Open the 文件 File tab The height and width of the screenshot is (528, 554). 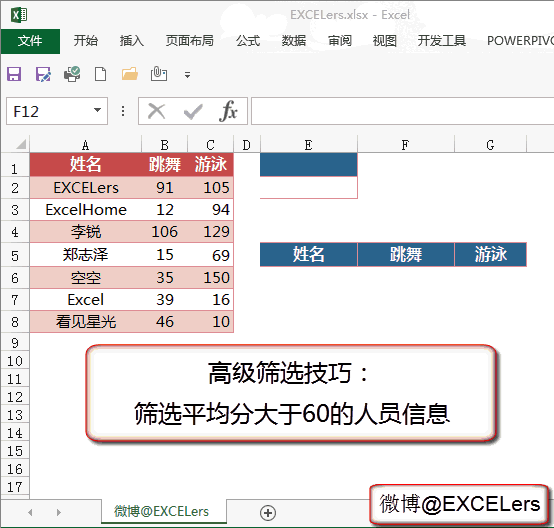coord(30,41)
